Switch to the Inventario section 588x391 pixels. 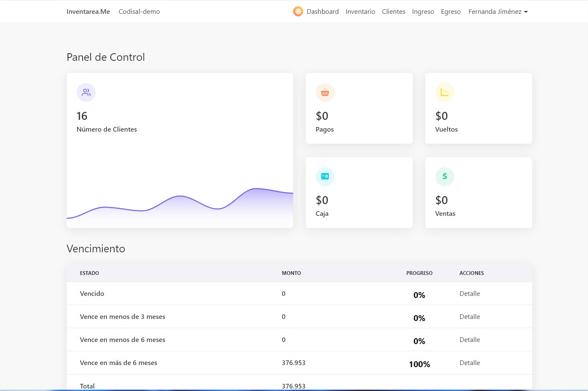pyautogui.click(x=360, y=11)
